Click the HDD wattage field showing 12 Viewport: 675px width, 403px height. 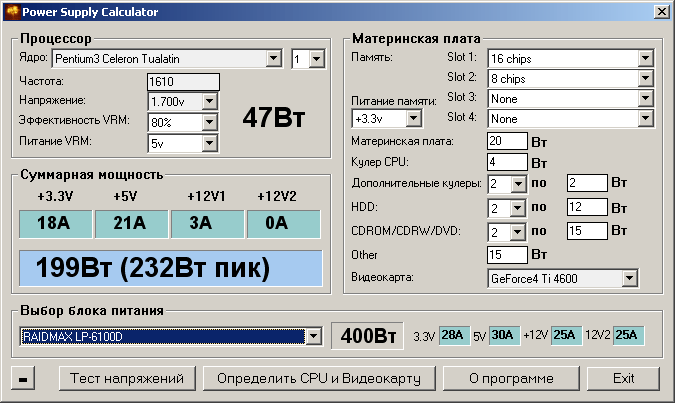tap(587, 207)
